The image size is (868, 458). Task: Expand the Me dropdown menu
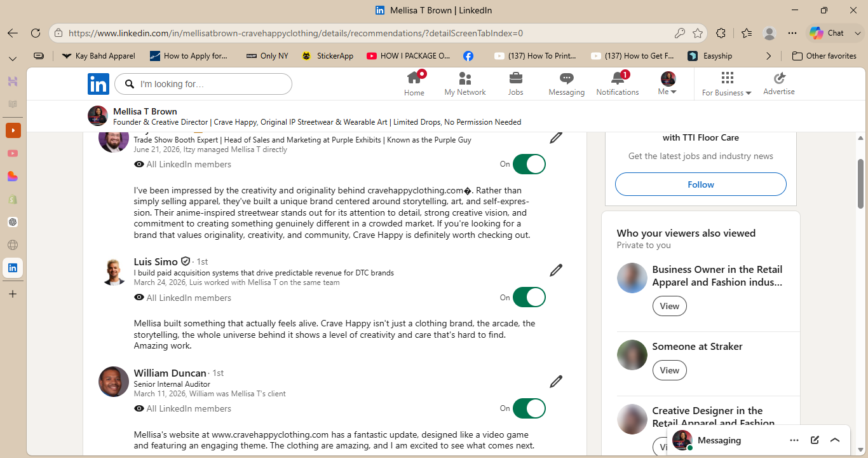pyautogui.click(x=667, y=84)
